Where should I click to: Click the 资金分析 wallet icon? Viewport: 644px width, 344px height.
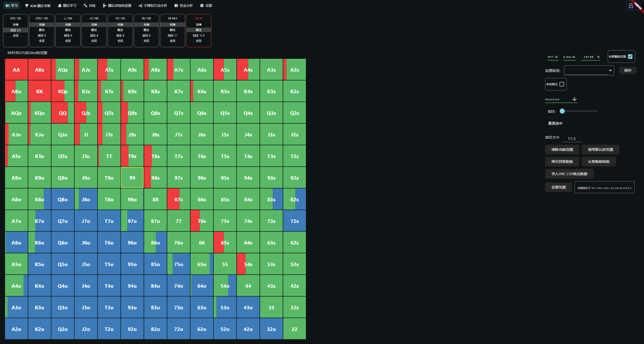[176, 6]
